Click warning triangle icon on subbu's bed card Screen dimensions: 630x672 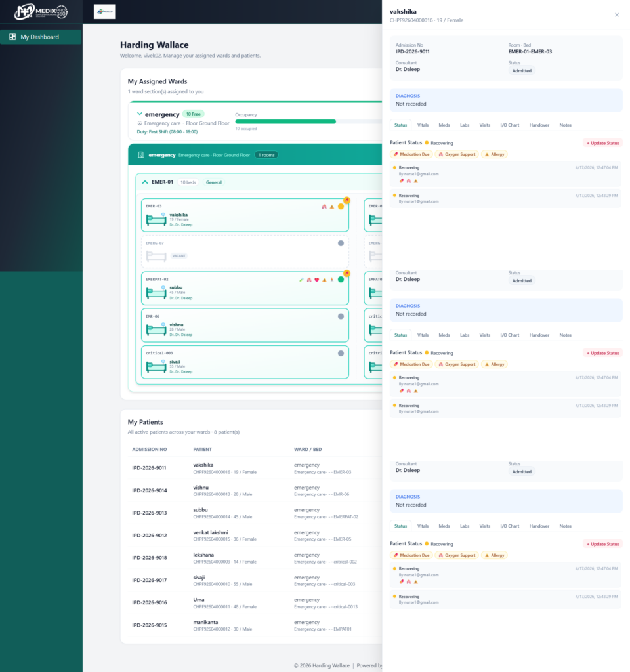coord(324,280)
